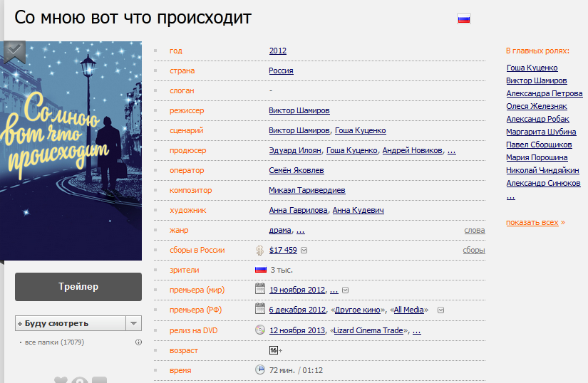Click показать всех » link
Image resolution: width=588 pixels, height=383 pixels.
click(x=535, y=222)
